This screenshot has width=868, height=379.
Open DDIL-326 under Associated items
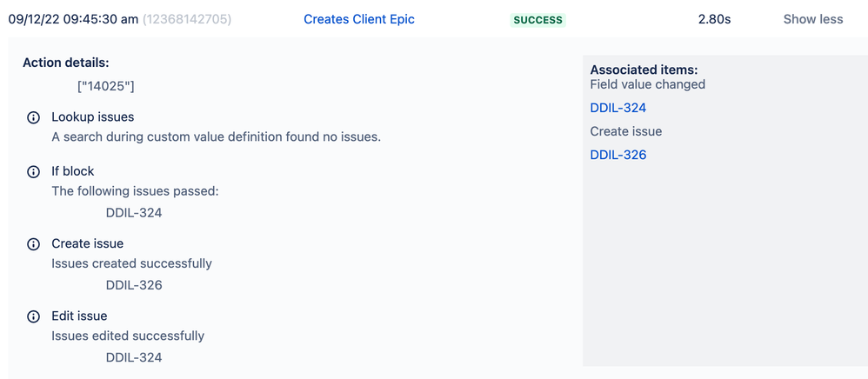tap(618, 155)
